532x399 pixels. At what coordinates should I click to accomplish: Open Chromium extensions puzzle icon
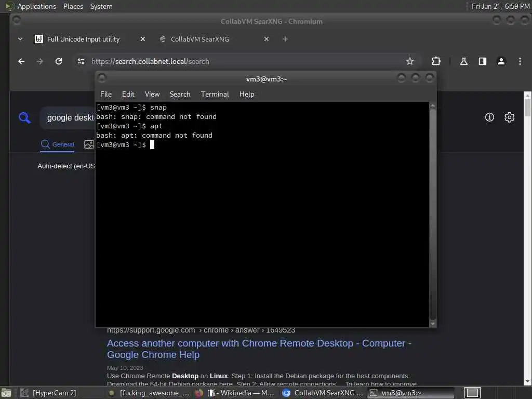[x=436, y=61]
